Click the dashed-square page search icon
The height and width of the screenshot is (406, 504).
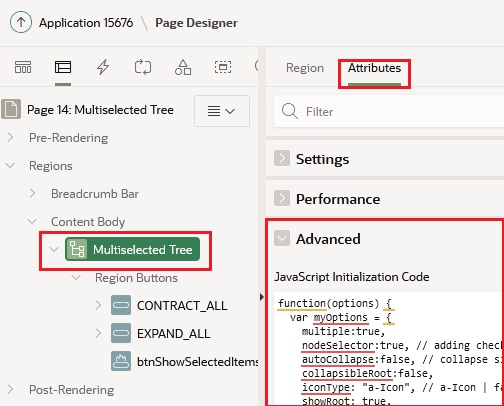click(223, 67)
